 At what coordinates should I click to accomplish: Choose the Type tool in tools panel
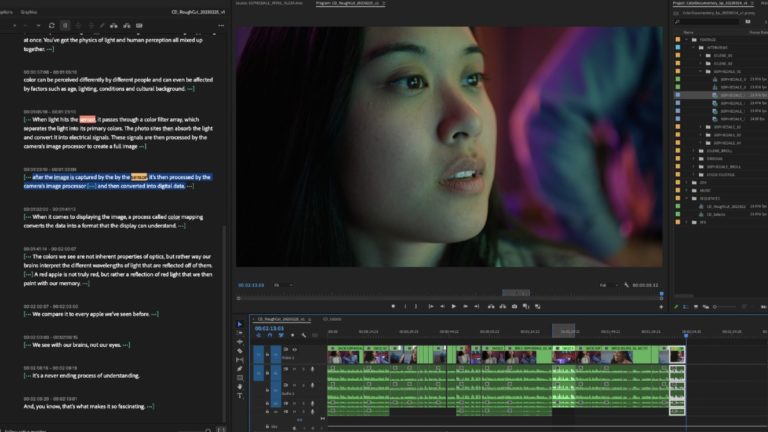(x=240, y=395)
